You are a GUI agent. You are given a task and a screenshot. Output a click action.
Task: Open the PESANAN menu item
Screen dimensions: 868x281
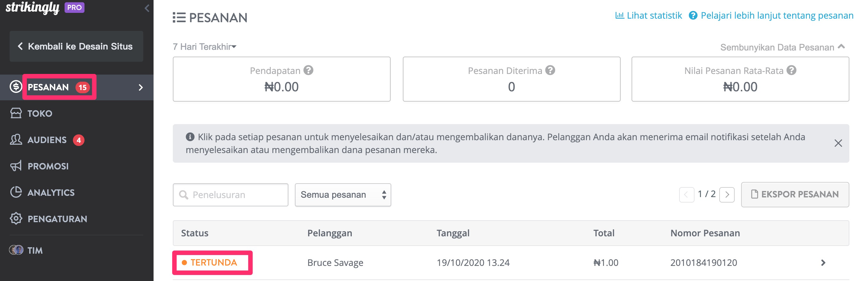tap(48, 87)
